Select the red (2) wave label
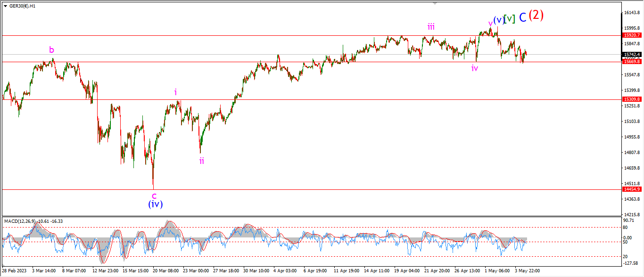 (x=536, y=15)
